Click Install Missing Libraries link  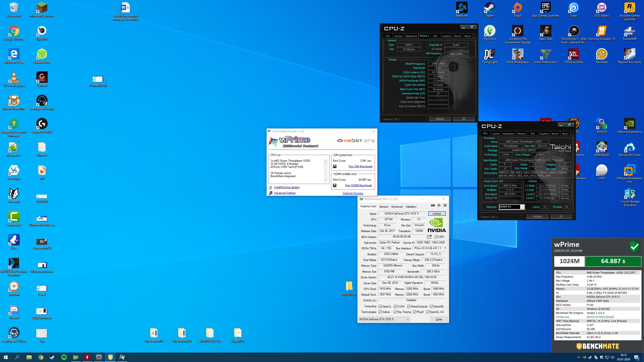(287, 187)
